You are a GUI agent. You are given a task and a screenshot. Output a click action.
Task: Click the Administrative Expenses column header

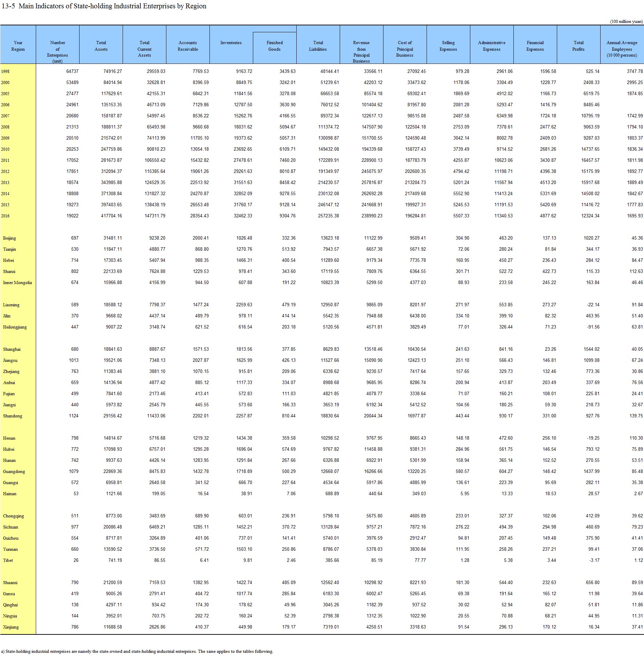(x=492, y=46)
